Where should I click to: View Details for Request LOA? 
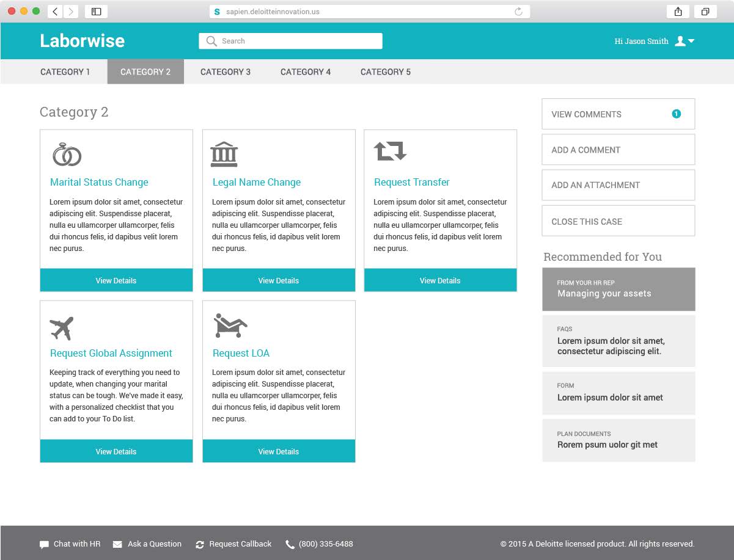(279, 451)
